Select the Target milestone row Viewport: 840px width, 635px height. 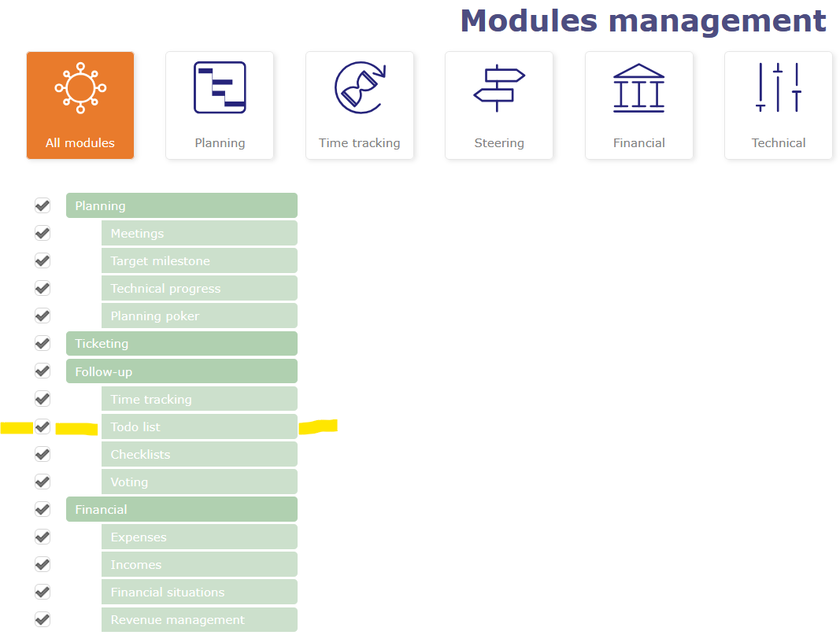click(199, 260)
